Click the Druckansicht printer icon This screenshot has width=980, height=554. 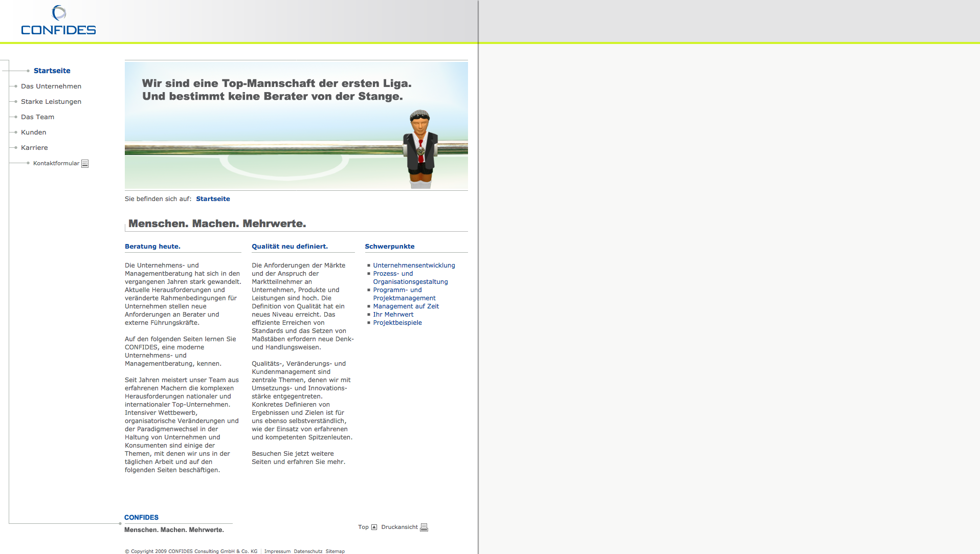424,527
